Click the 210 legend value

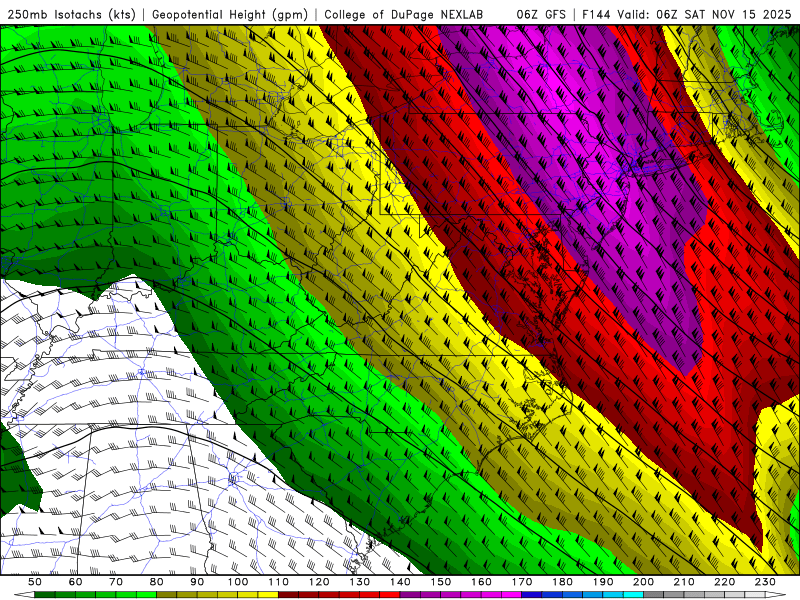coord(684,582)
